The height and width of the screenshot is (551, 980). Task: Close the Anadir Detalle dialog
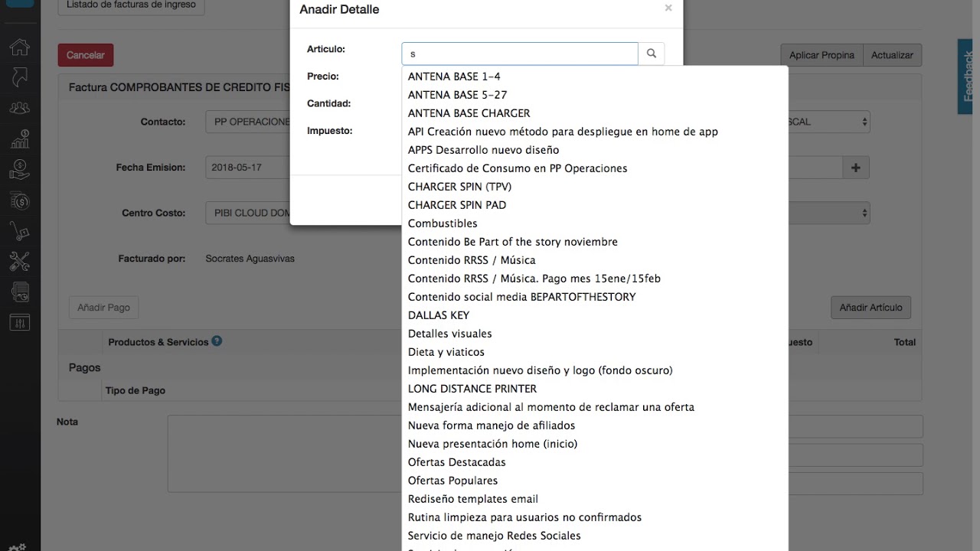tap(668, 8)
